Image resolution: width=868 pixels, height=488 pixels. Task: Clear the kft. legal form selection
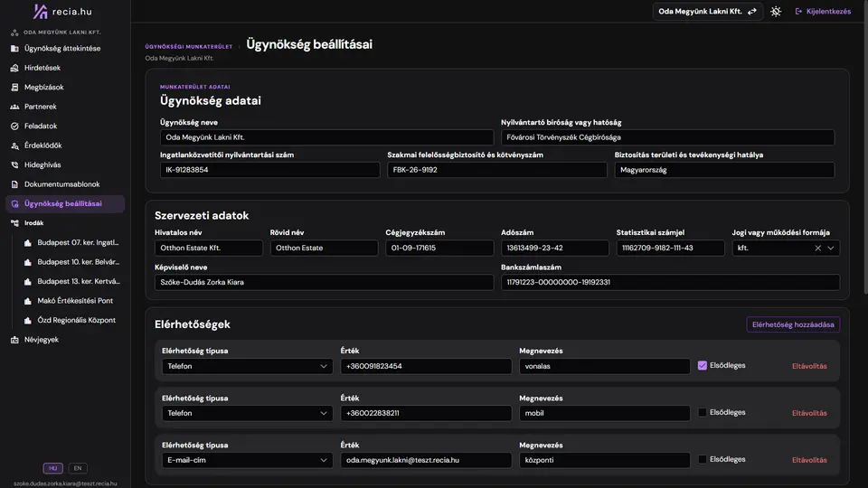(x=817, y=248)
